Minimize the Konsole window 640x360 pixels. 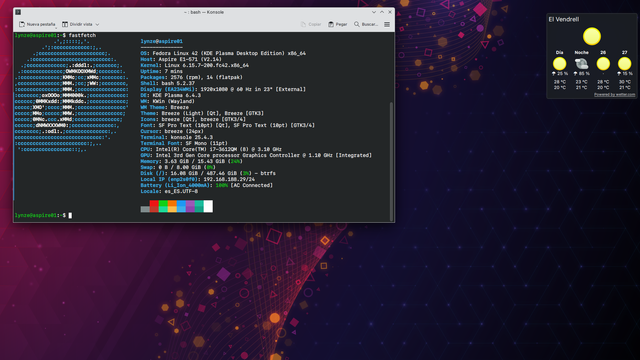click(374, 12)
